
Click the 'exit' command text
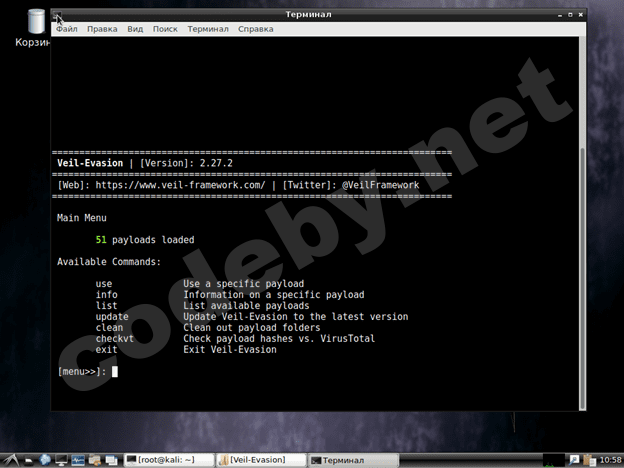pyautogui.click(x=107, y=349)
